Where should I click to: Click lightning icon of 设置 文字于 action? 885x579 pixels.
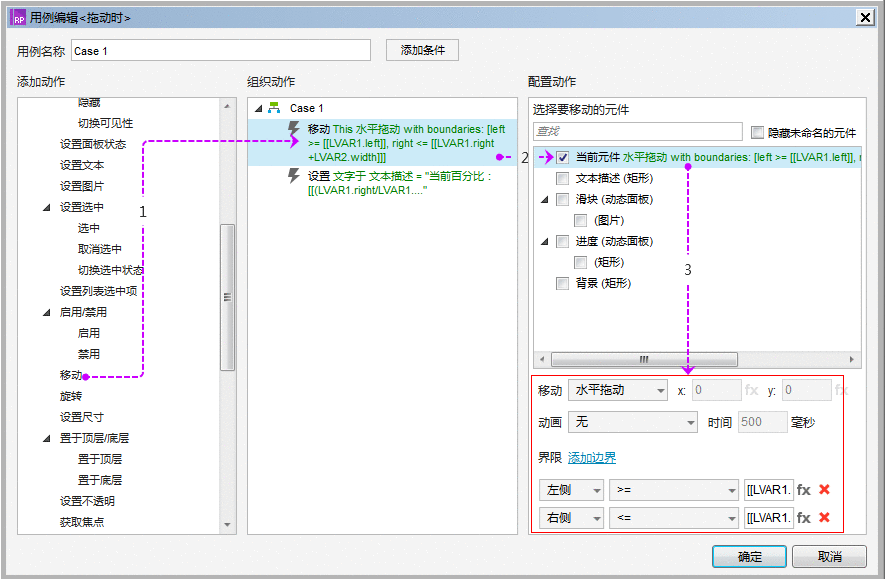[x=293, y=176]
